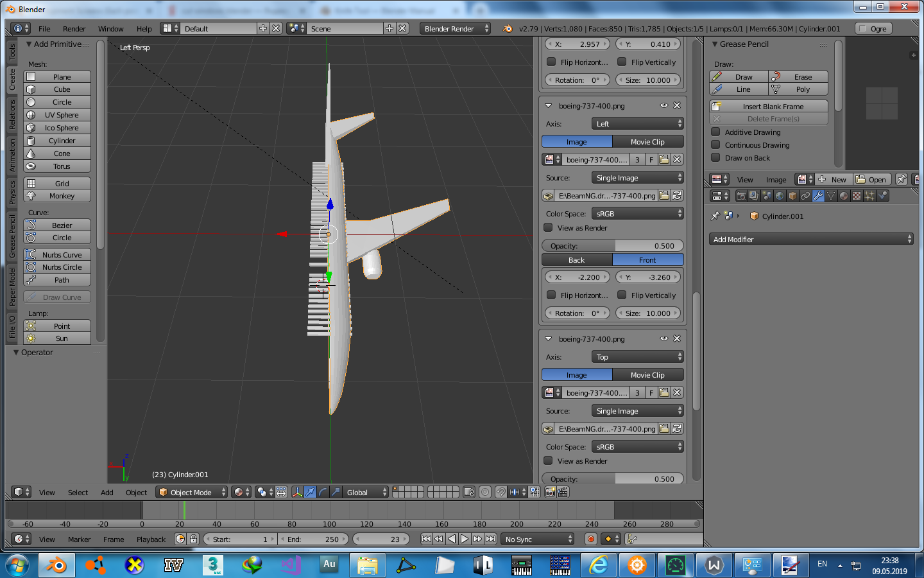The image size is (924, 578).
Task: Click the Object Data triangle icon
Action: [831, 196]
